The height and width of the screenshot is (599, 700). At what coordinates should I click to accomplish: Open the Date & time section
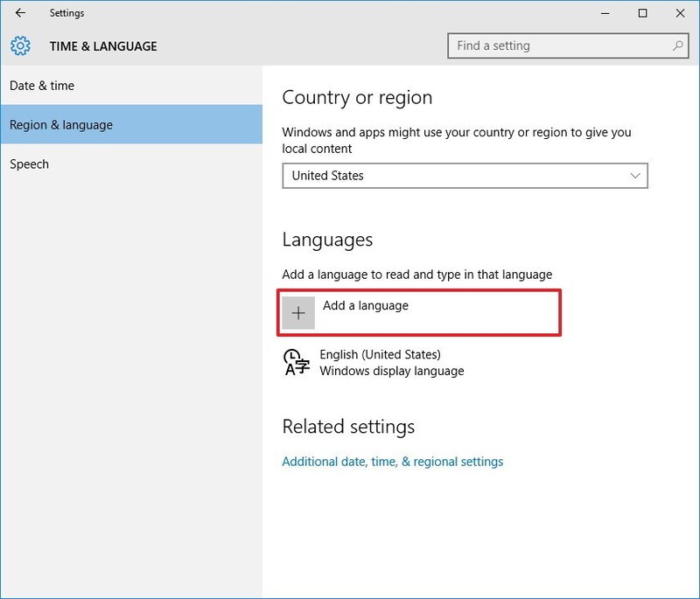click(131, 85)
